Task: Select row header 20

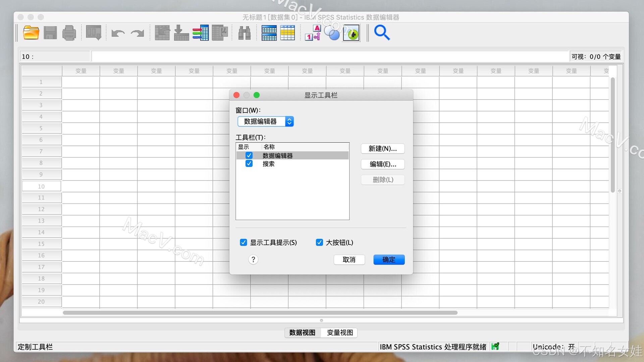Action: point(42,302)
